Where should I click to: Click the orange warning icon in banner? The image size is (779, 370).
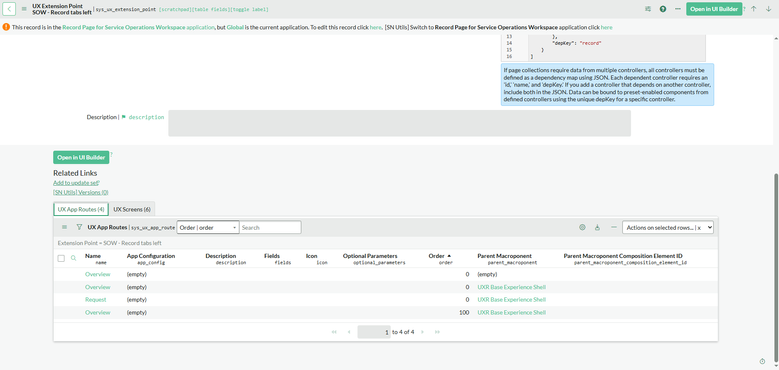click(x=6, y=27)
